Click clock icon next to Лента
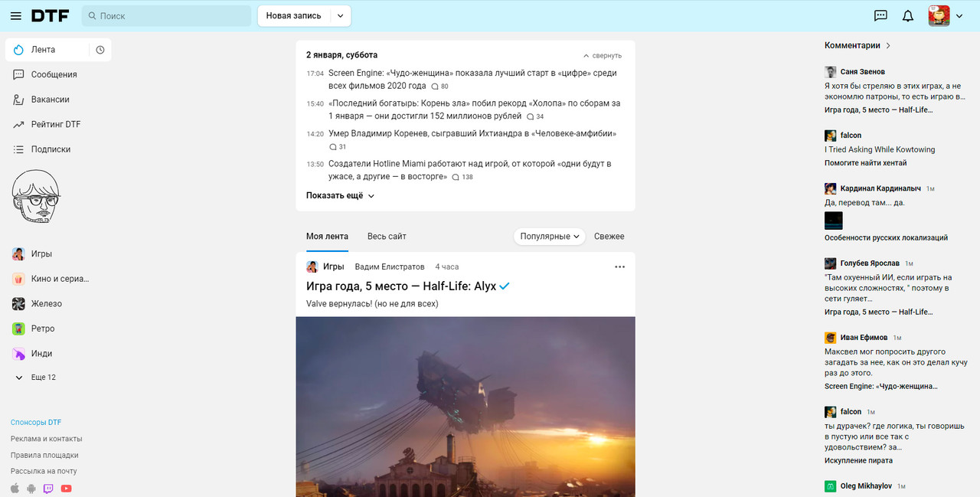The image size is (980, 497). [x=100, y=50]
